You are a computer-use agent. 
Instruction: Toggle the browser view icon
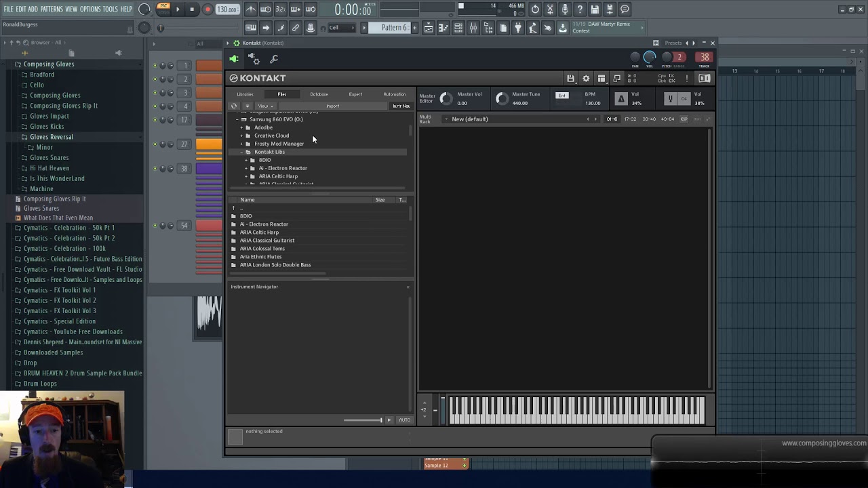click(488, 28)
